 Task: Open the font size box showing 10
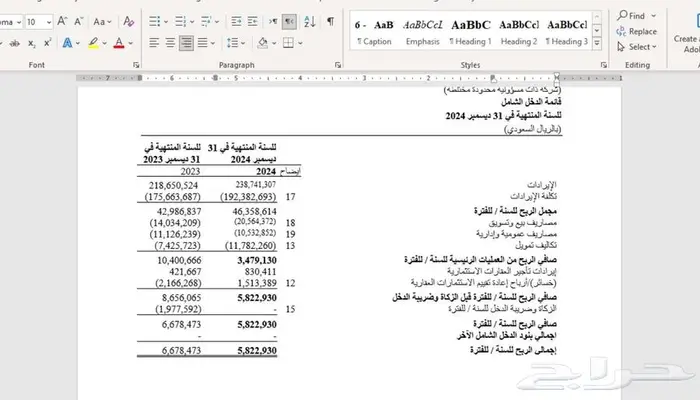coord(39,22)
